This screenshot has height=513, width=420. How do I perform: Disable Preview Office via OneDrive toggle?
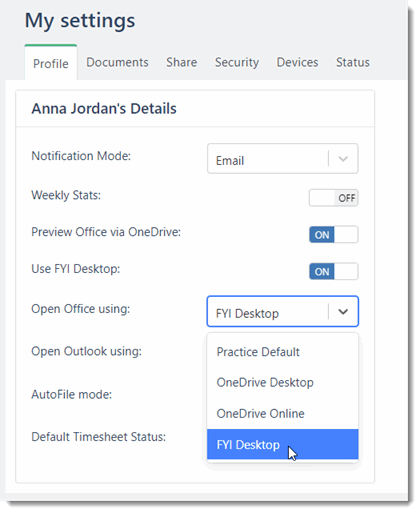(334, 235)
